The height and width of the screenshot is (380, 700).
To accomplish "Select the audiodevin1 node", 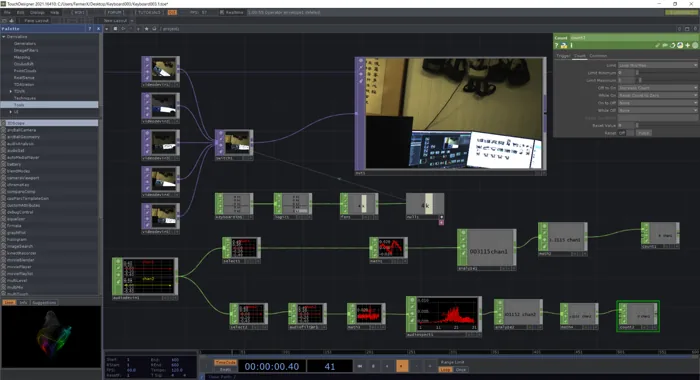I will click(145, 278).
